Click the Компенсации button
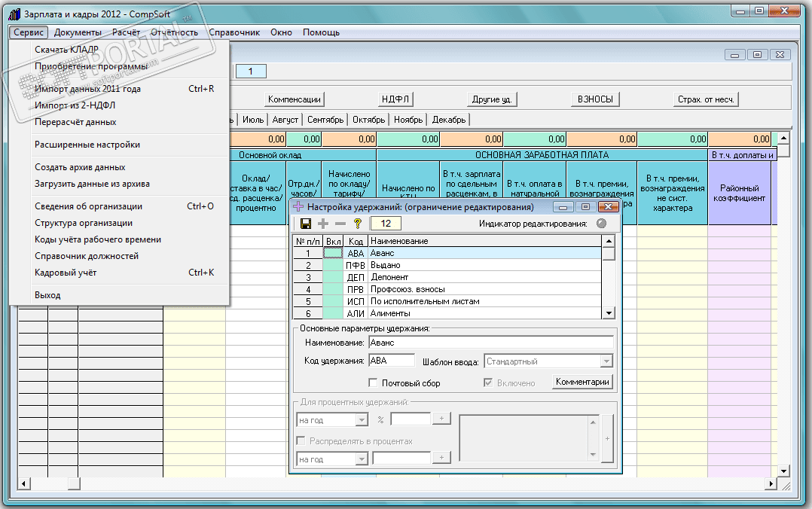The height and width of the screenshot is (509, 812). coord(294,99)
